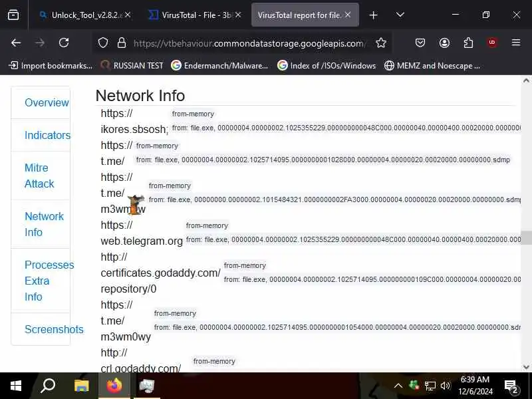The height and width of the screenshot is (399, 532).
Task: Click page scrollbar up arrow
Action: click(x=526, y=80)
